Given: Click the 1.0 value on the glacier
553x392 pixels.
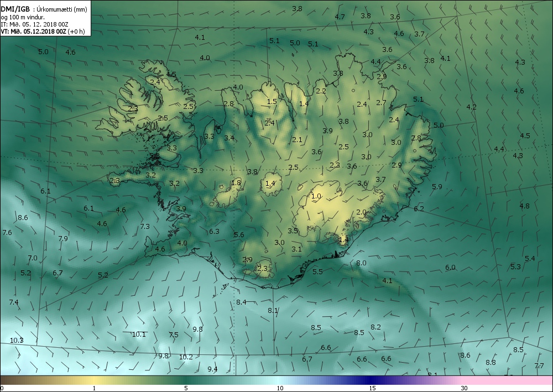Looking at the screenshot, I should tap(316, 196).
